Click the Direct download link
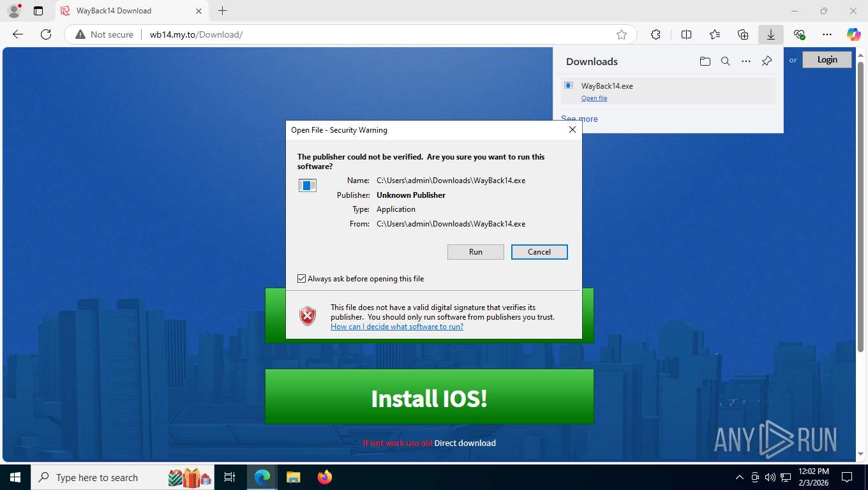This screenshot has width=868, height=490. coord(465,443)
